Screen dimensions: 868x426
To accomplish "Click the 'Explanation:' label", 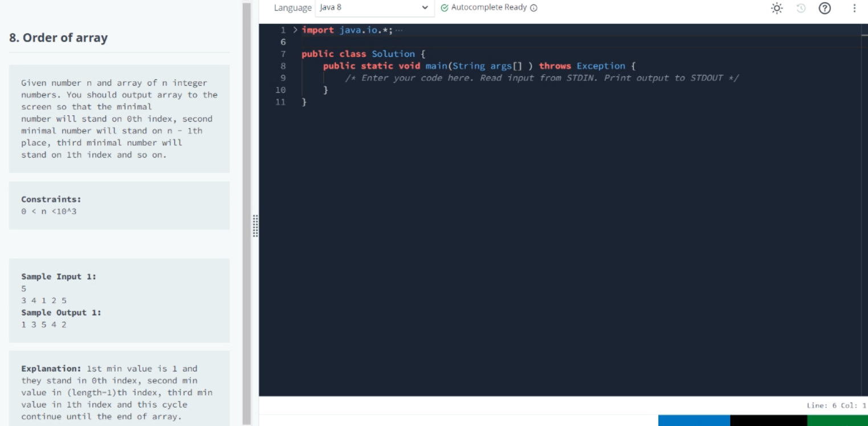I will [x=51, y=368].
